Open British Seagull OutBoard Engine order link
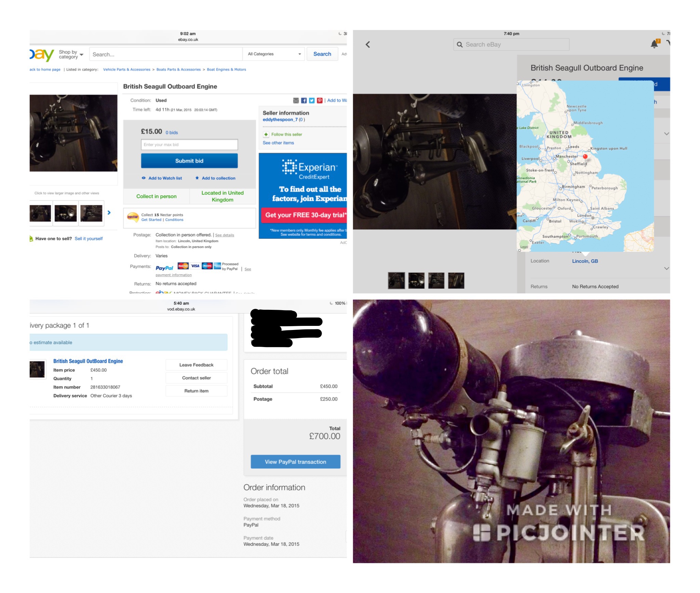The image size is (700, 593). coord(88,361)
